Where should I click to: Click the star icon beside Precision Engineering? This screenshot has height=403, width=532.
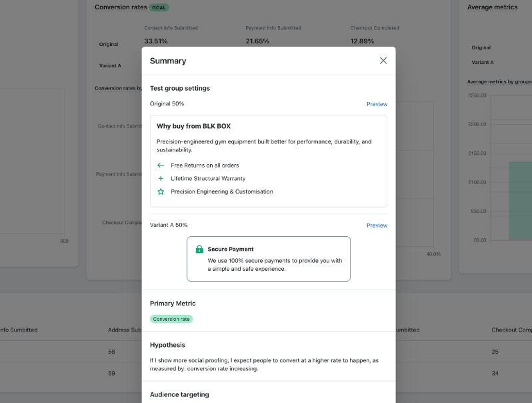161,192
